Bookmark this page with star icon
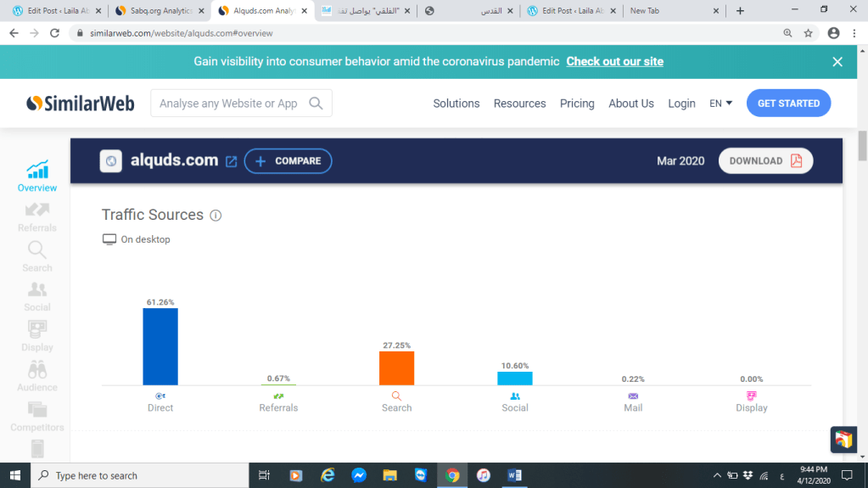 coord(809,33)
